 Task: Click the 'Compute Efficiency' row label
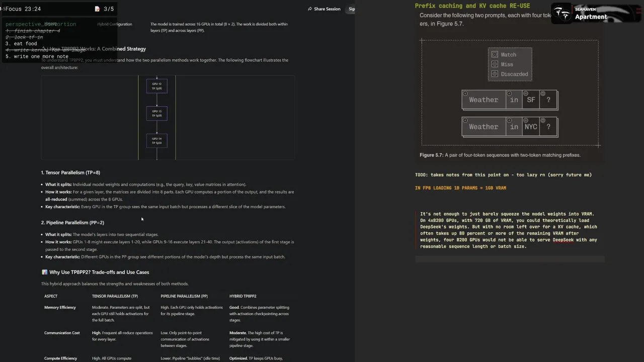(60, 358)
